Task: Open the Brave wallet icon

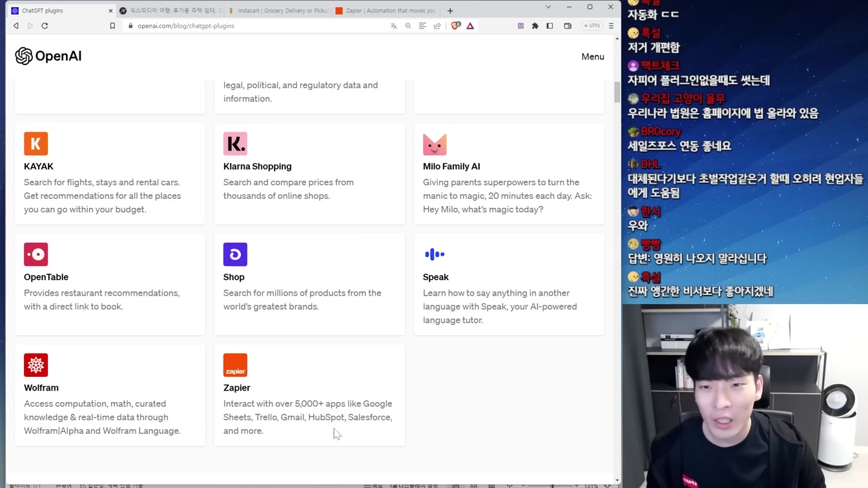Action: [568, 26]
